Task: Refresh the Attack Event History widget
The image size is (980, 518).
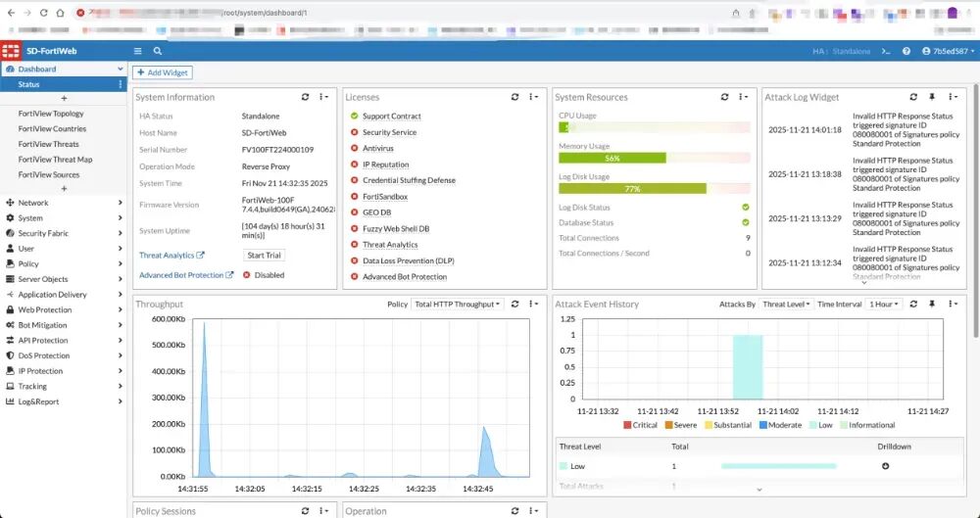Action: click(x=913, y=305)
